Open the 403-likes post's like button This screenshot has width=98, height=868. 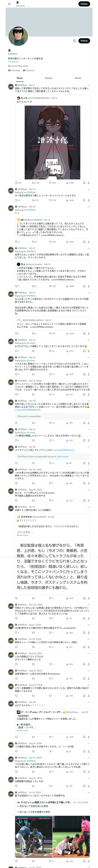click(x=50, y=286)
